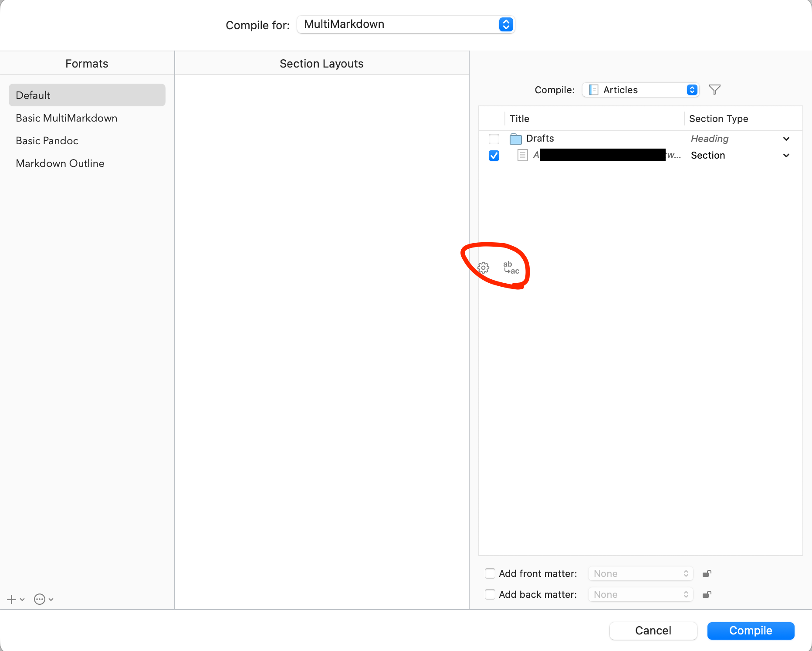Screen dimensions: 812x651
Task: Open the ellipsis format actions menu
Action: click(x=44, y=600)
